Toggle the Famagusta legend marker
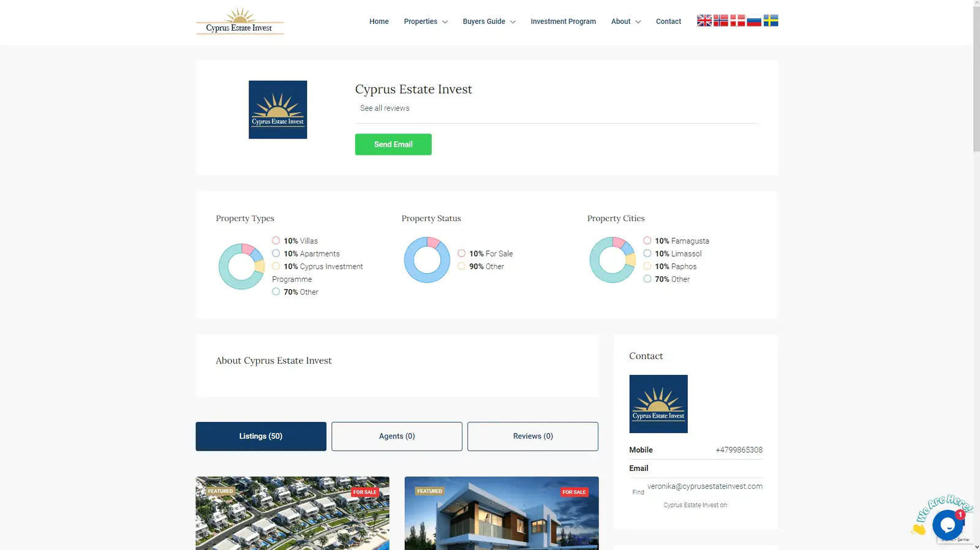The height and width of the screenshot is (550, 980). tap(647, 241)
